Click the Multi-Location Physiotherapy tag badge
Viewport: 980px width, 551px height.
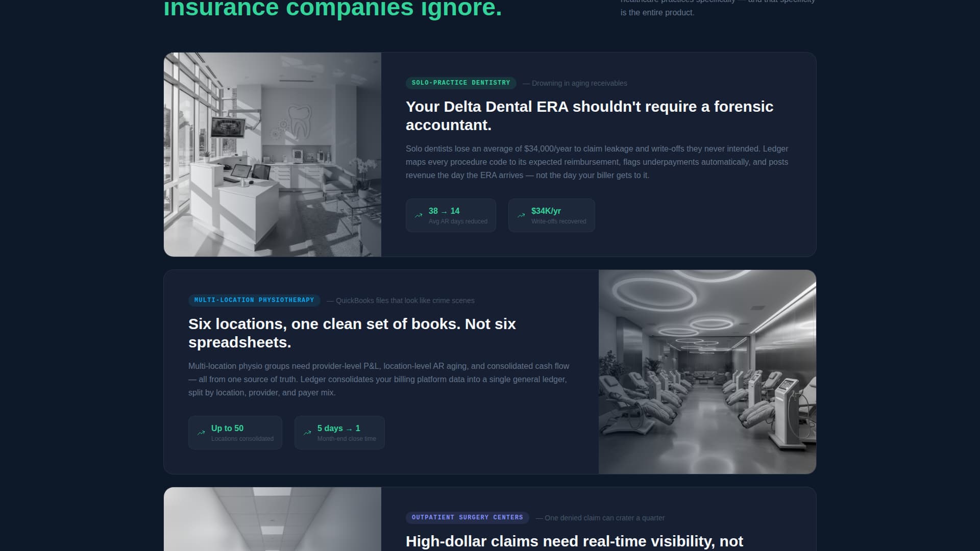254,300
